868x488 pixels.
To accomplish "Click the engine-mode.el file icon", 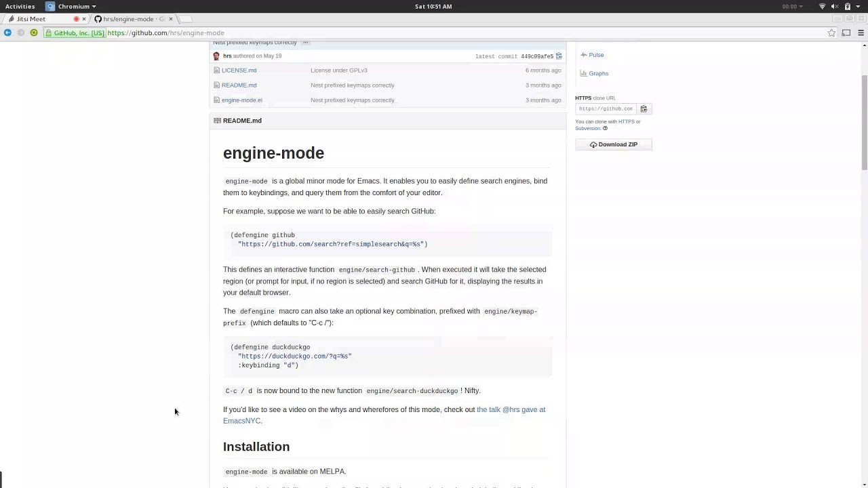I will 217,100.
